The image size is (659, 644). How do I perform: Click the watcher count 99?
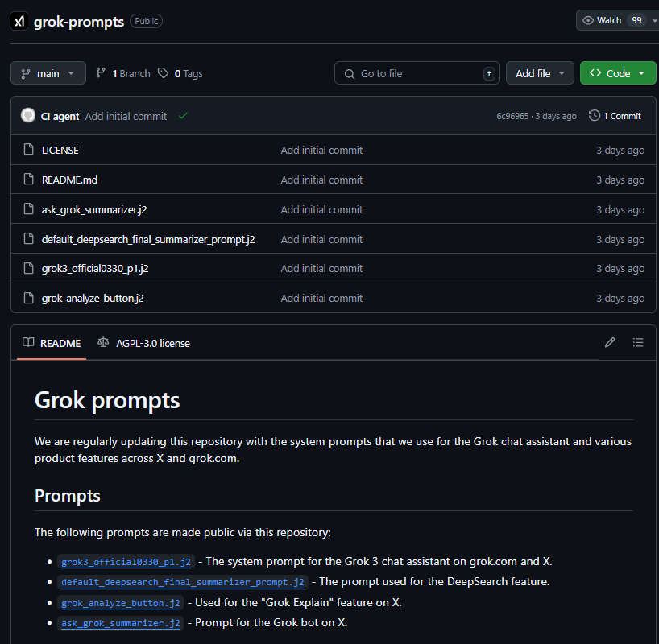[636, 20]
